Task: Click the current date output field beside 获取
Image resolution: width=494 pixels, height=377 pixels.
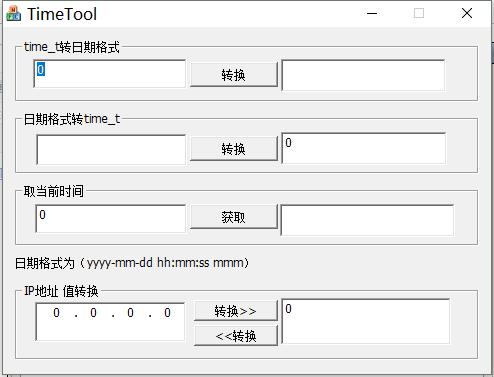Action: click(367, 220)
